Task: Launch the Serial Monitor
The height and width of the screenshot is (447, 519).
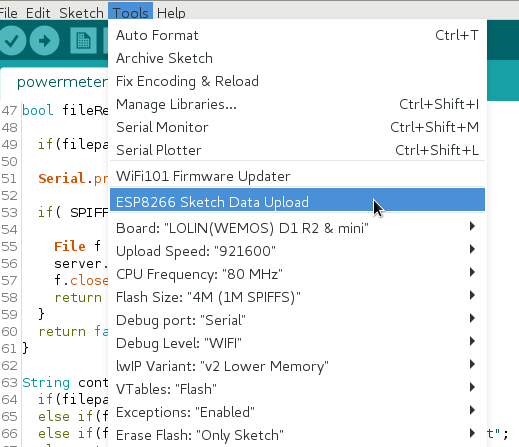Action: (x=297, y=127)
